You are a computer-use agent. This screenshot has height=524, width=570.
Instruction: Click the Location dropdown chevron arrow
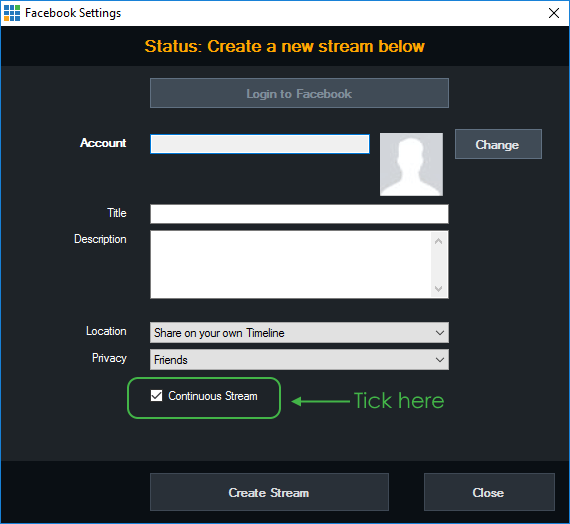(439, 333)
